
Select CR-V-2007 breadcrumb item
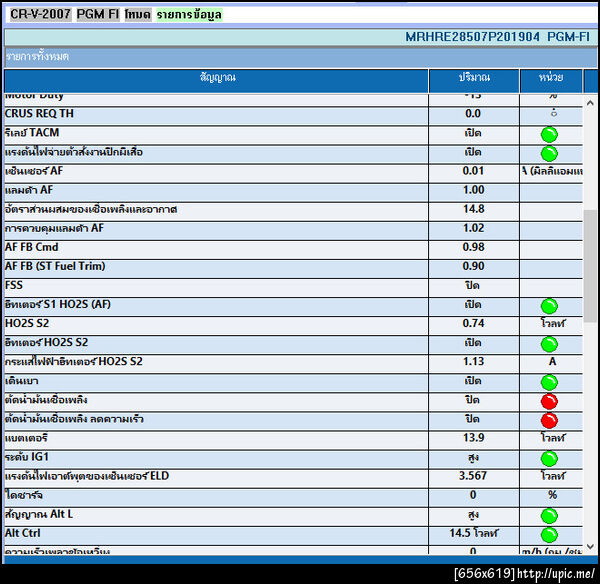[41, 14]
